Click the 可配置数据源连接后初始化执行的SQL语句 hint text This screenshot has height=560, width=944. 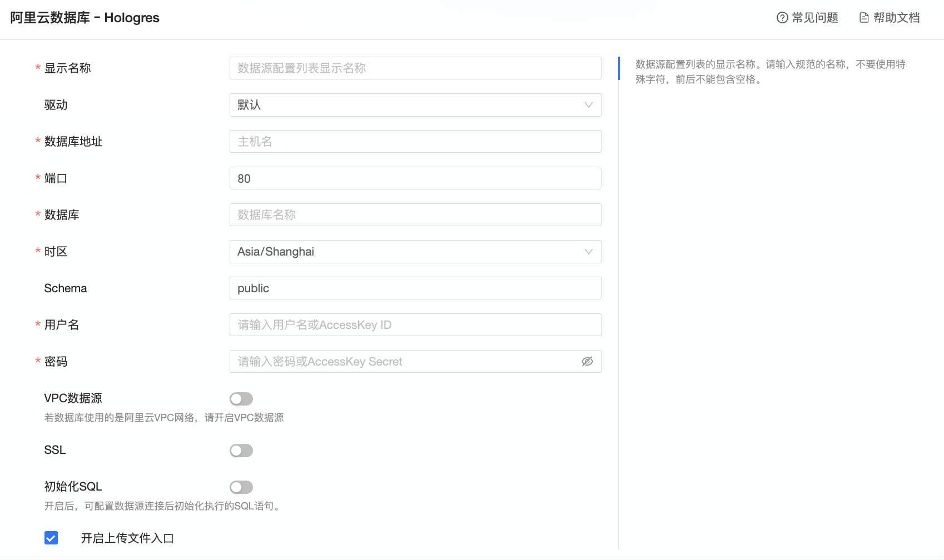tap(164, 506)
